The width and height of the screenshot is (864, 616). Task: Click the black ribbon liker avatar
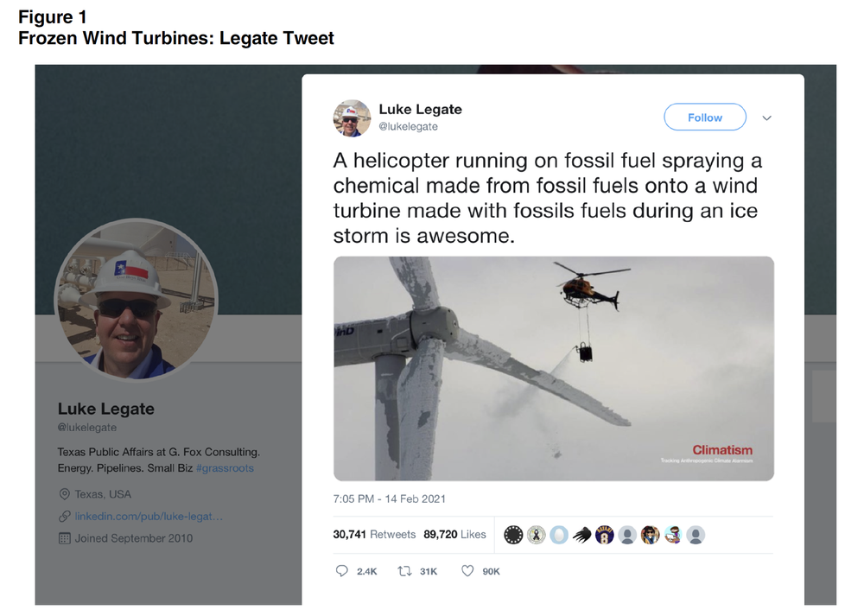(537, 535)
